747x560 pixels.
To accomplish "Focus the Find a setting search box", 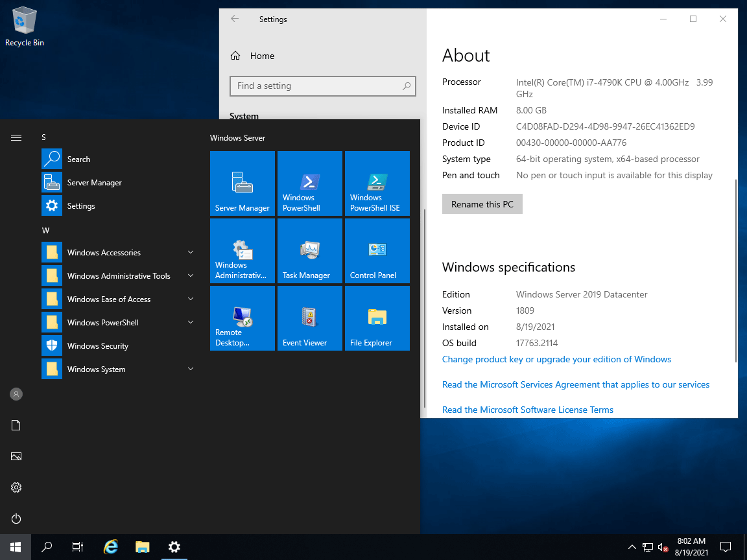I will pyautogui.click(x=322, y=86).
